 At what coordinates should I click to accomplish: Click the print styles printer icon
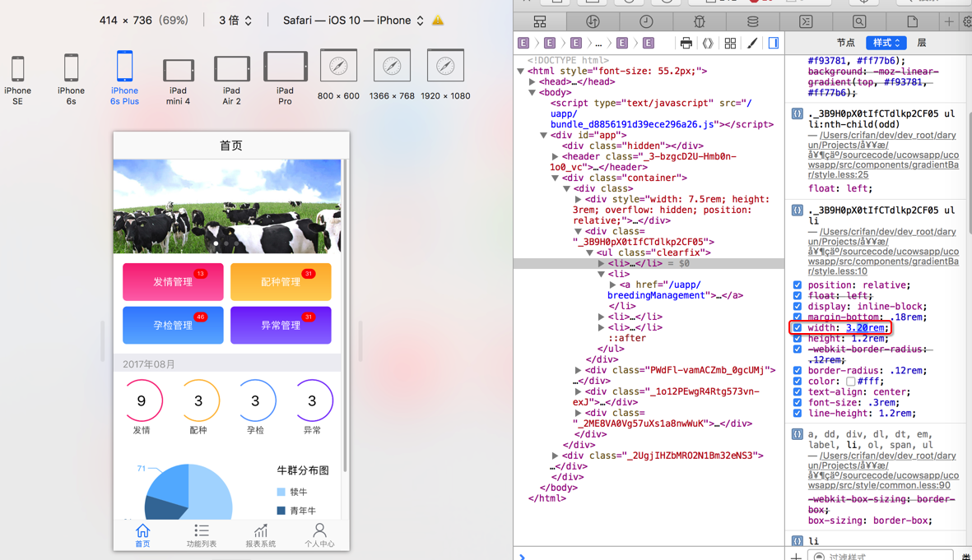click(686, 43)
